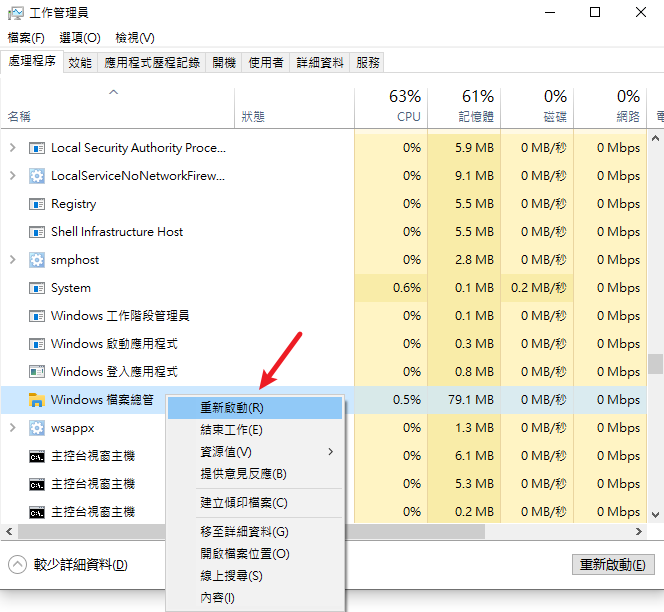This screenshot has height=612, width=664.
Task: Switch to the 服務 tab
Action: tap(368, 63)
